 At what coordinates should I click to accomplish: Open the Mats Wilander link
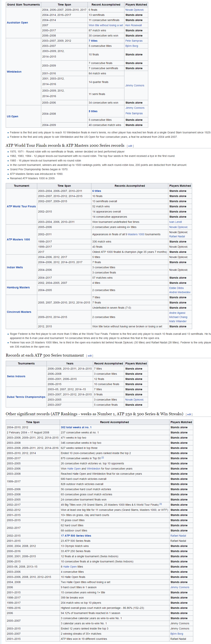tap(178, 321)
